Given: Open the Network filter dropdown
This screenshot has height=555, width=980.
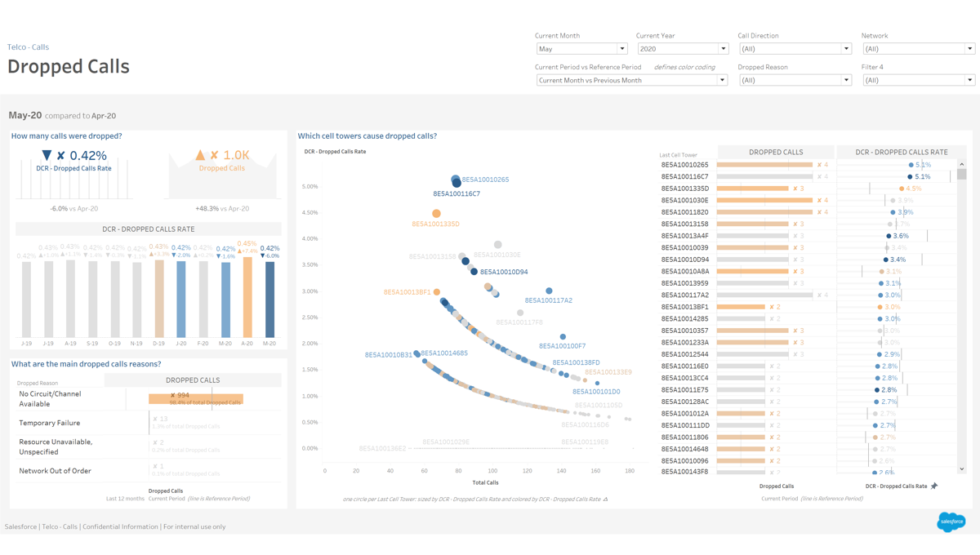Looking at the screenshot, I should point(918,49).
